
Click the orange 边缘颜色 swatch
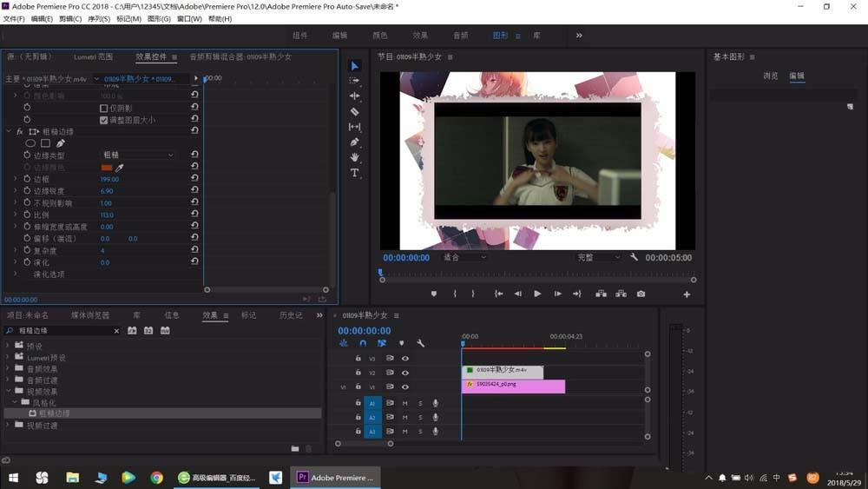107,167
